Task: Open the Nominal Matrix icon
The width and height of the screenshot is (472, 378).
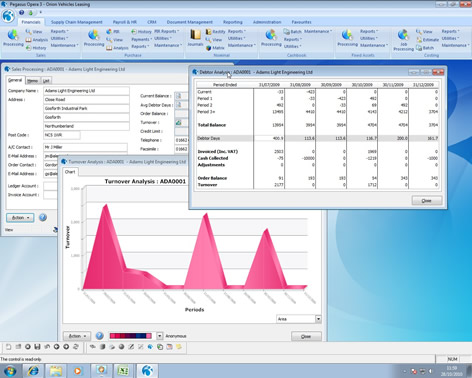Action: pyautogui.click(x=215, y=48)
